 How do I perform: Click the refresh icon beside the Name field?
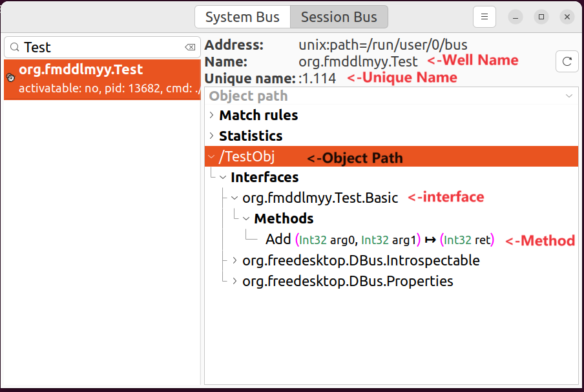coord(567,62)
